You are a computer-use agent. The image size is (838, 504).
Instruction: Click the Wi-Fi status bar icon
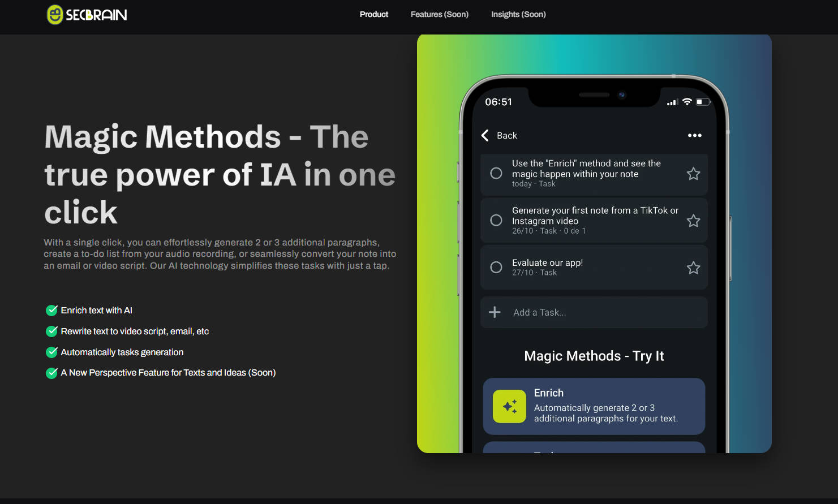[687, 101]
